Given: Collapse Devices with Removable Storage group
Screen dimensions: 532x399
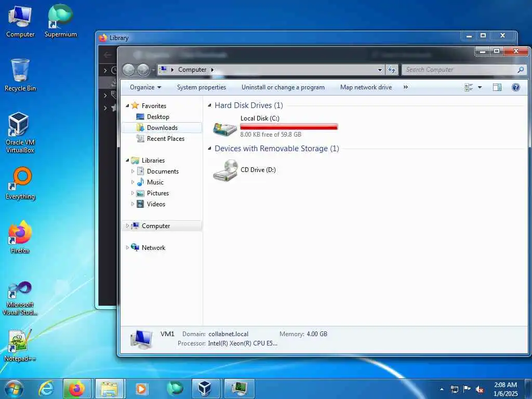Looking at the screenshot, I should (209, 148).
